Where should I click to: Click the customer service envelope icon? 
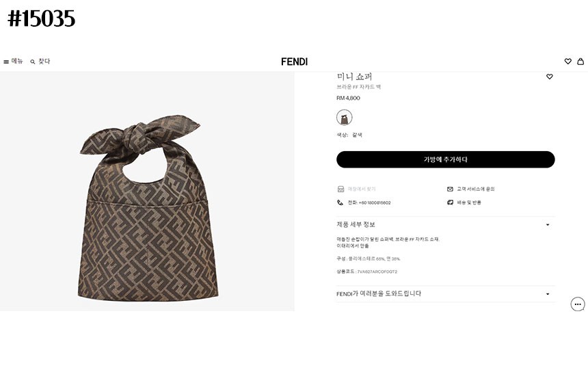(x=450, y=189)
